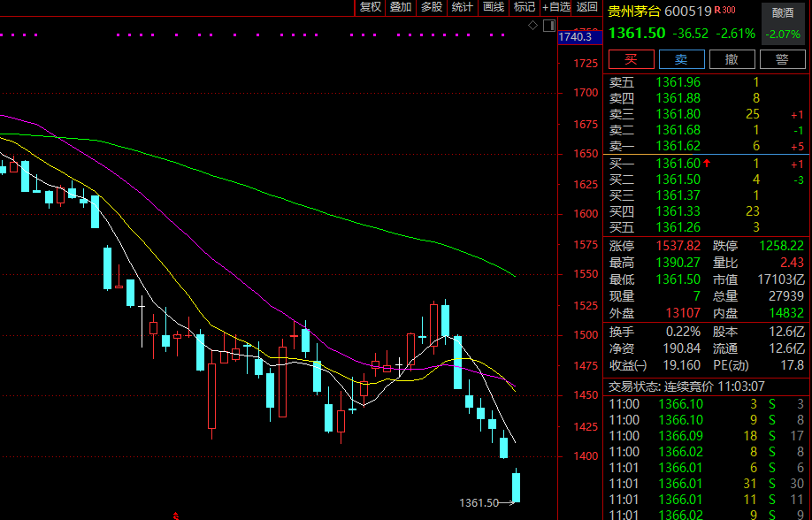This screenshot has width=812, height=520.
Task: Click the 标记 mark button
Action: (x=524, y=7)
